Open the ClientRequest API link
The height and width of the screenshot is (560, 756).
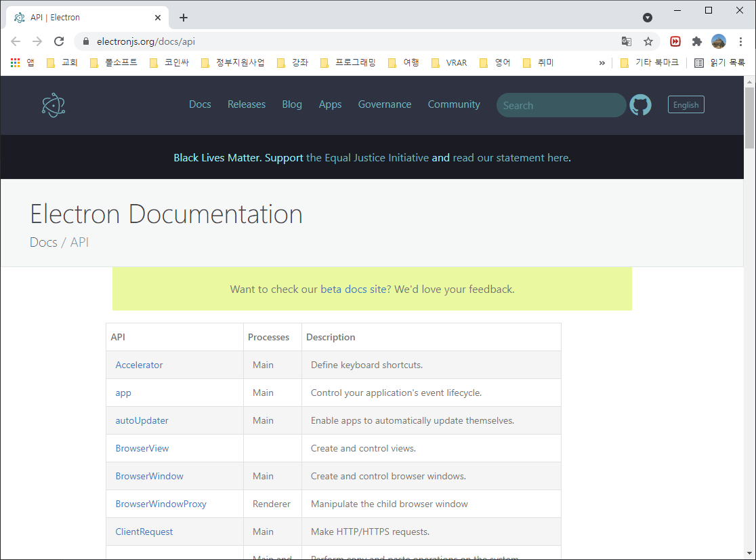coord(144,532)
